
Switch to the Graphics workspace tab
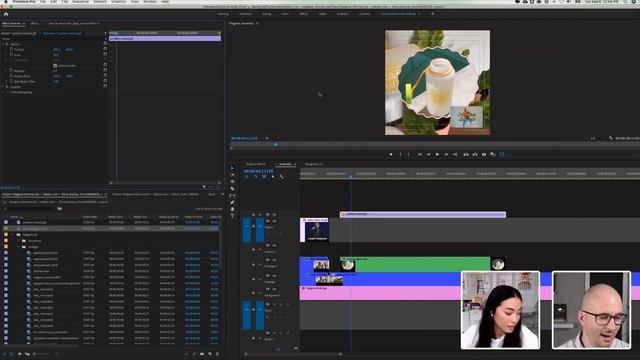click(343, 14)
